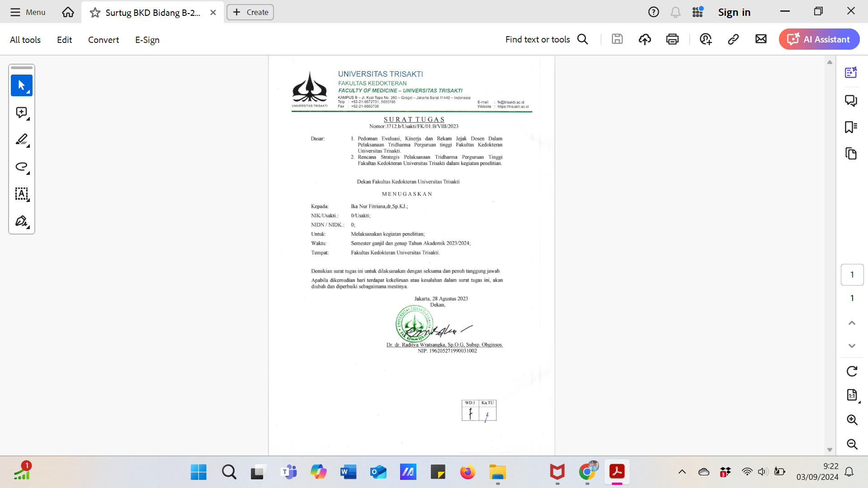Open the Edit menu
The image size is (868, 488).
[64, 40]
